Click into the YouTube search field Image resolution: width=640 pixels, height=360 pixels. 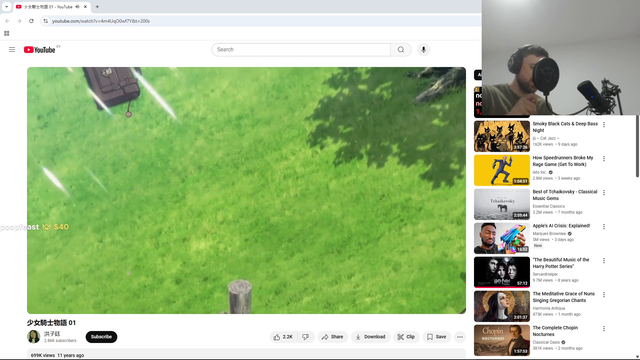[301, 49]
